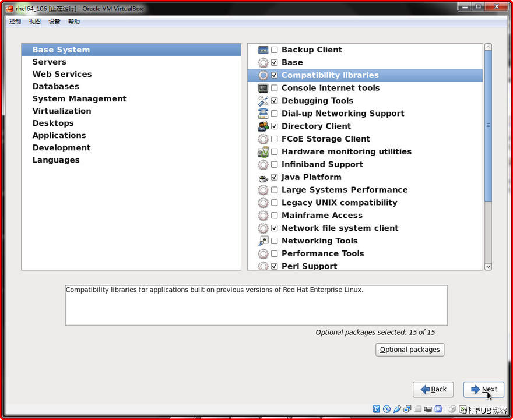The height and width of the screenshot is (420, 513).
Task: Pick the Virtualization category
Action: 131,111
